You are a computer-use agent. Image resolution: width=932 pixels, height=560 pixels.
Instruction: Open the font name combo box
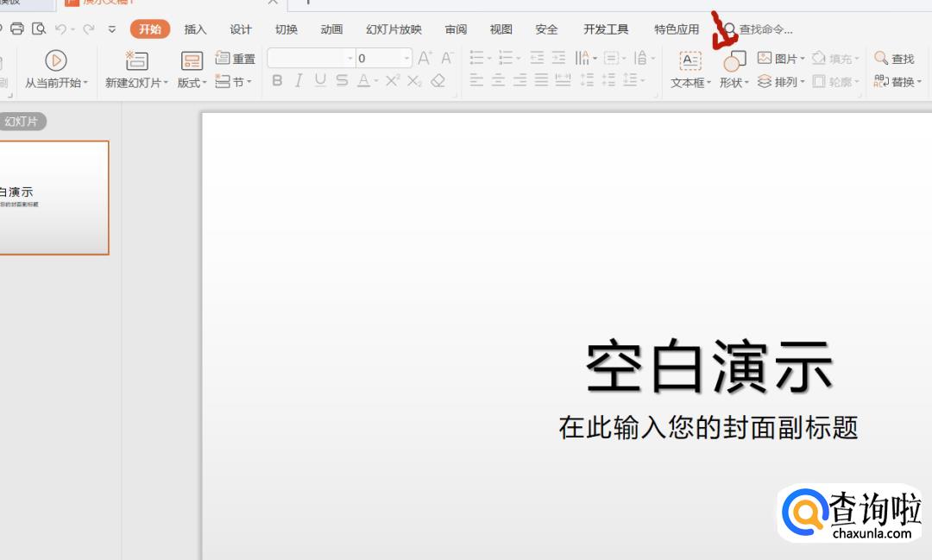(312, 59)
